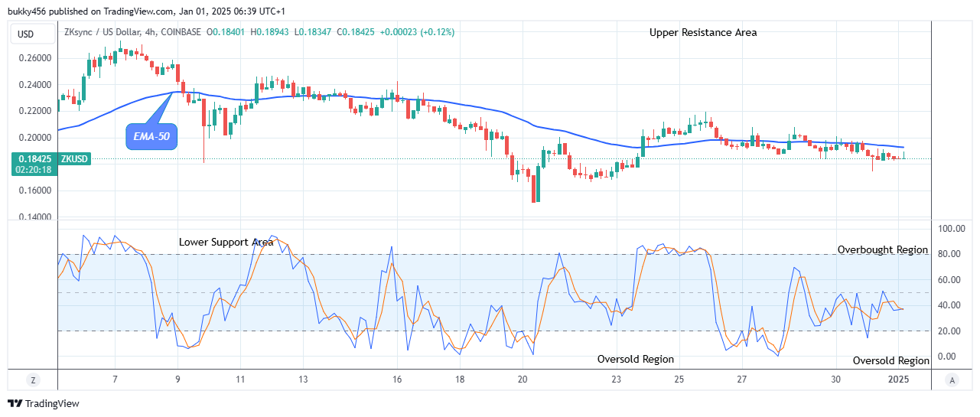
Task: Select the Overbought Region text
Action: pos(882,249)
